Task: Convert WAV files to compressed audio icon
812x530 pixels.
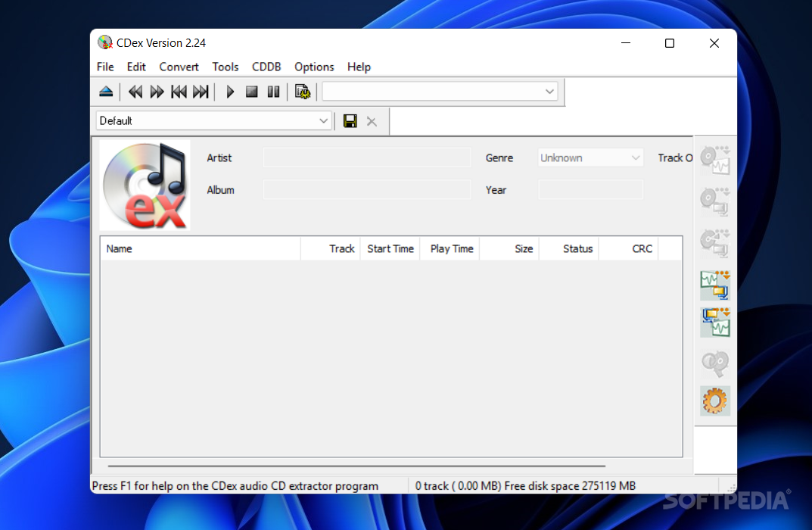Action: click(715, 285)
